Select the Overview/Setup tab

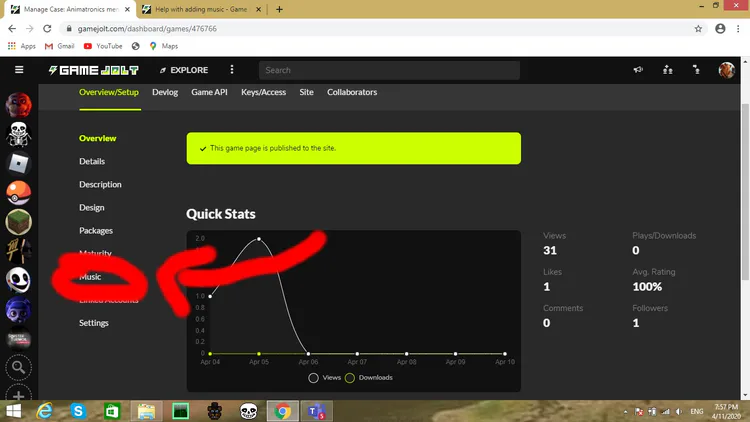click(109, 92)
